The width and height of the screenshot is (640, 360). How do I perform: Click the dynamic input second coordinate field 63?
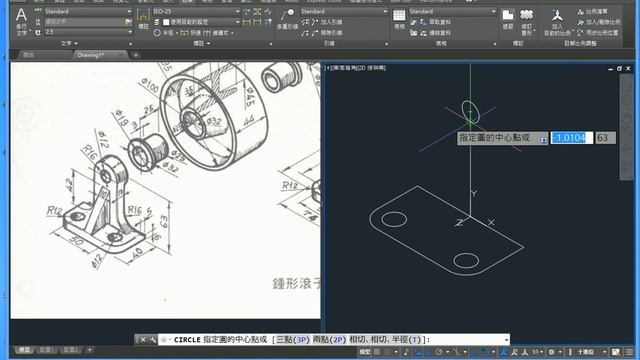[x=605, y=138]
